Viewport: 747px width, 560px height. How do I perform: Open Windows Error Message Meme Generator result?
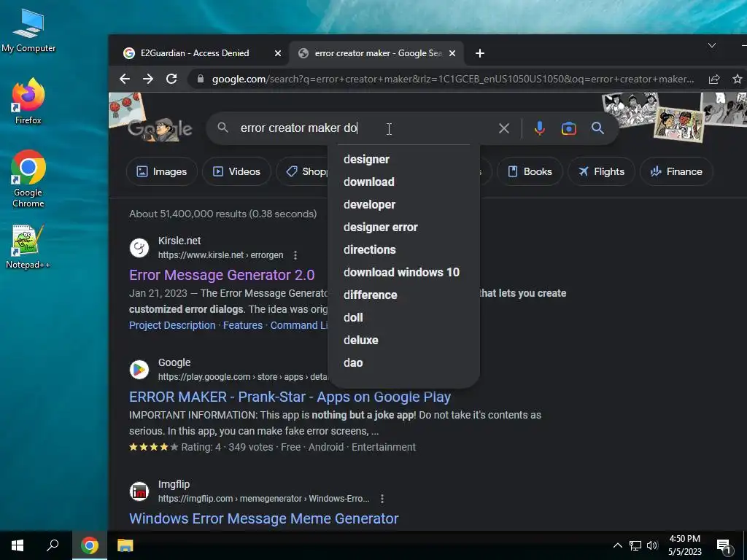264,518
